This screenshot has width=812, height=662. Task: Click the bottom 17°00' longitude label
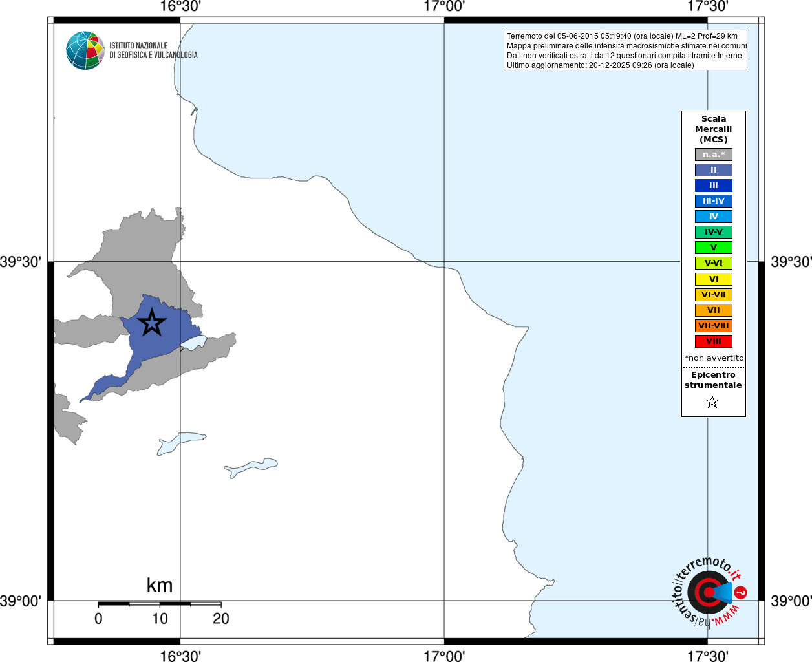(x=444, y=656)
